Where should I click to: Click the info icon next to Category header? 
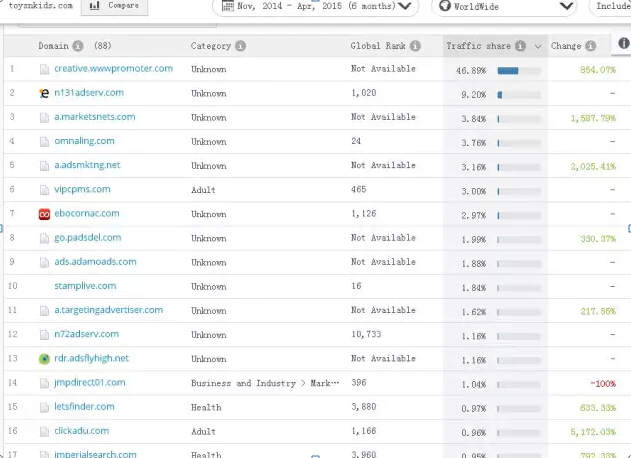click(240, 46)
